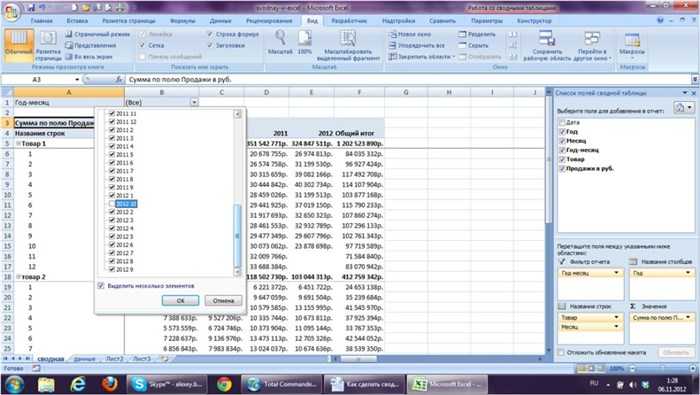Viewport: 700px width, 395px height.
Task: Collapse the Товар 1 group
Action: pyautogui.click(x=19, y=144)
